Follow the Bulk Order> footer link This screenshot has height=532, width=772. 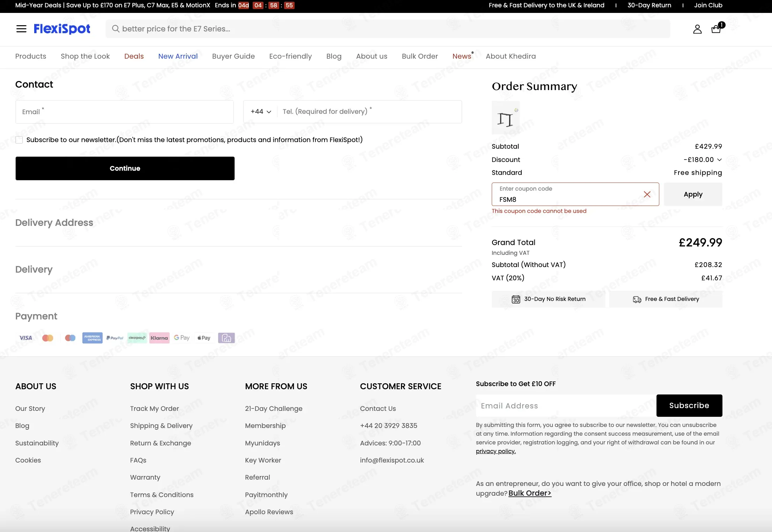(x=530, y=493)
